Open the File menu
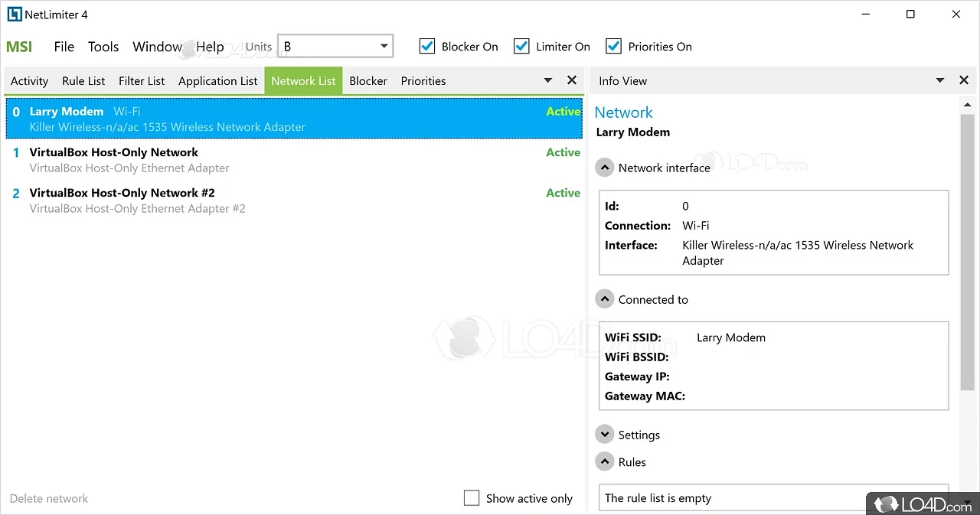Image resolution: width=980 pixels, height=515 pixels. click(64, 47)
